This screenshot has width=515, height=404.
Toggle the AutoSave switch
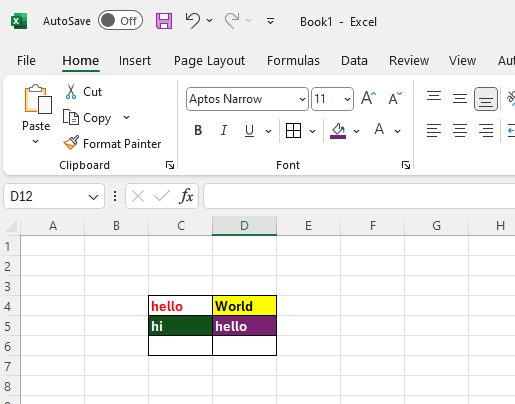coord(120,21)
